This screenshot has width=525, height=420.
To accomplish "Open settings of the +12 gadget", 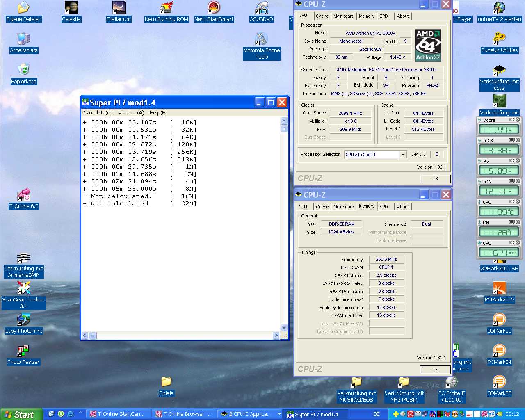I will (x=511, y=181).
